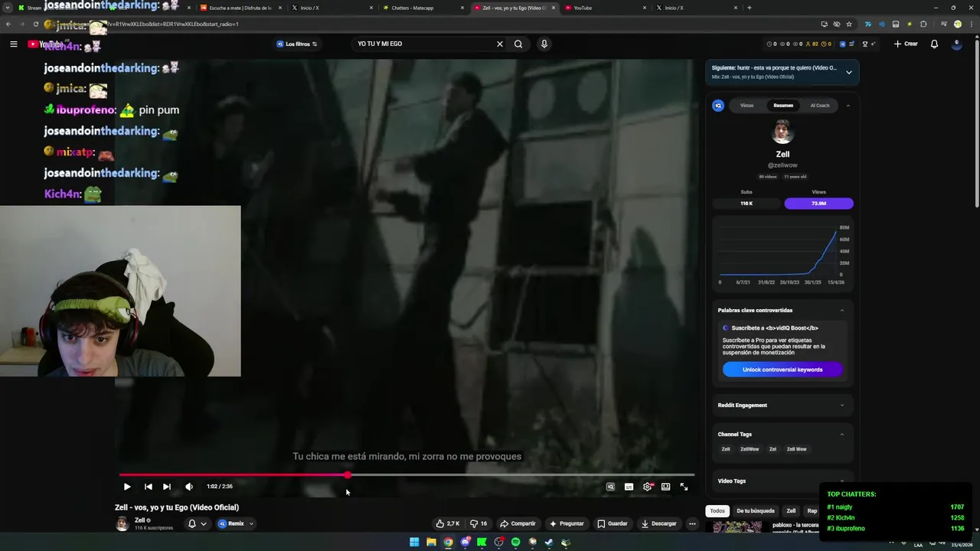
Task: Open the browser extensions puzzle icon
Action: click(923, 24)
